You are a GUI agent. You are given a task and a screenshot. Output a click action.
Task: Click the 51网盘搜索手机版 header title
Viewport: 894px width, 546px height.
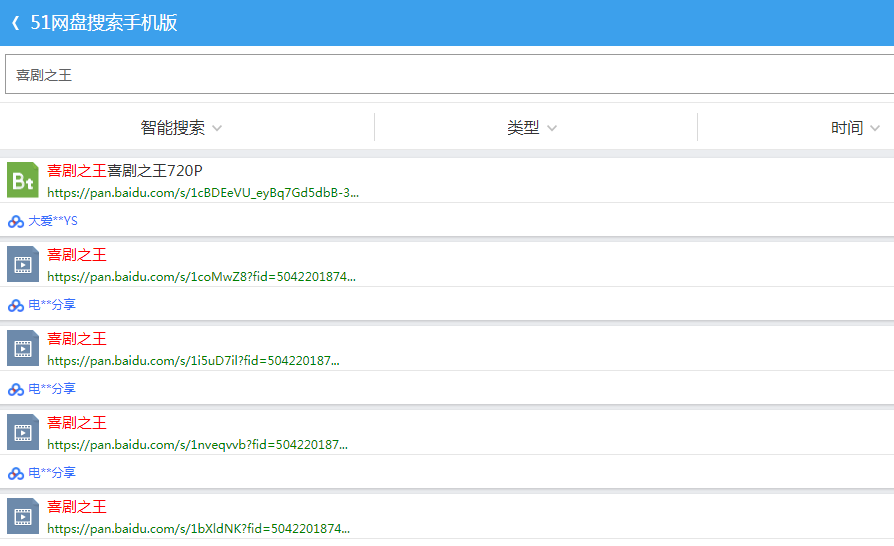(x=104, y=23)
